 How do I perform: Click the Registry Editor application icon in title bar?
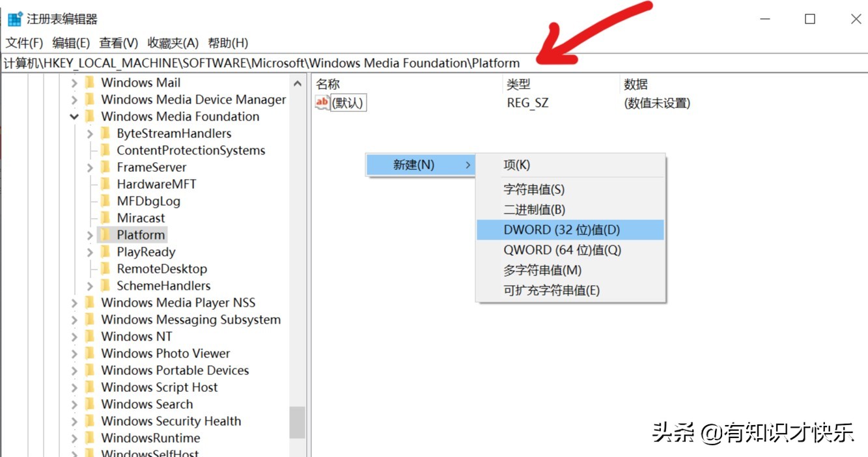pyautogui.click(x=14, y=19)
